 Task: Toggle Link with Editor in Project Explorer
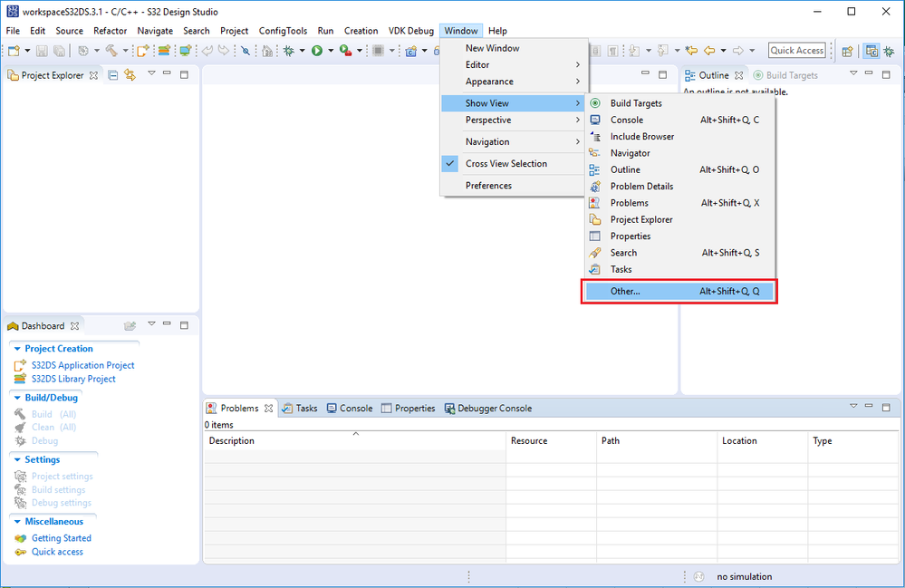click(130, 75)
